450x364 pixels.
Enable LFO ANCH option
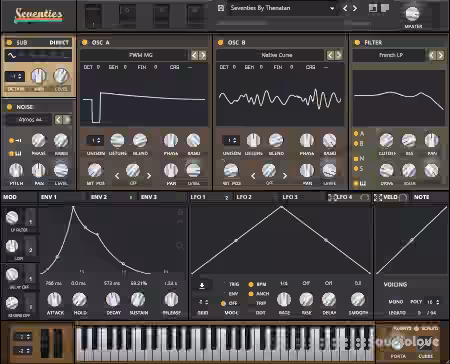point(251,294)
